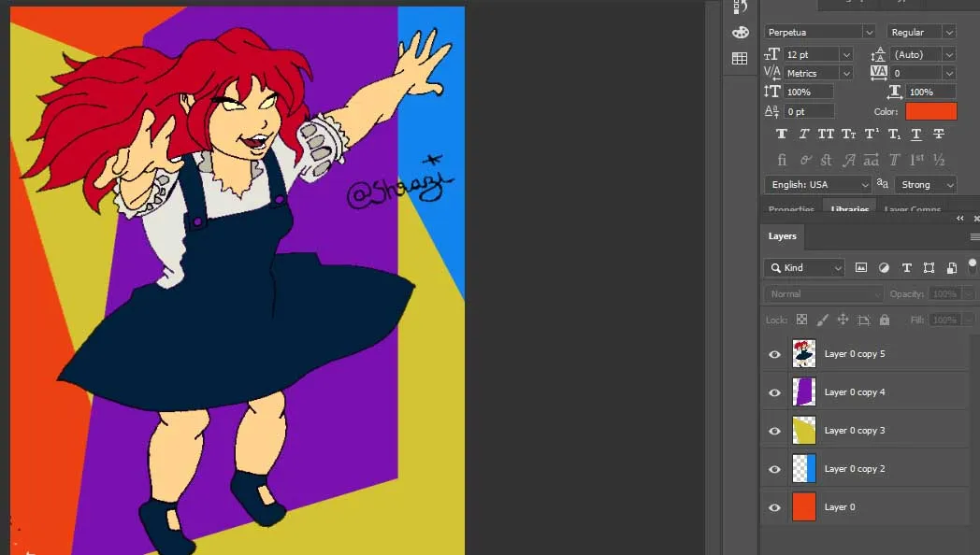Select the bottom Layer 0 orange thumbnail
This screenshot has width=980, height=555.
click(804, 507)
